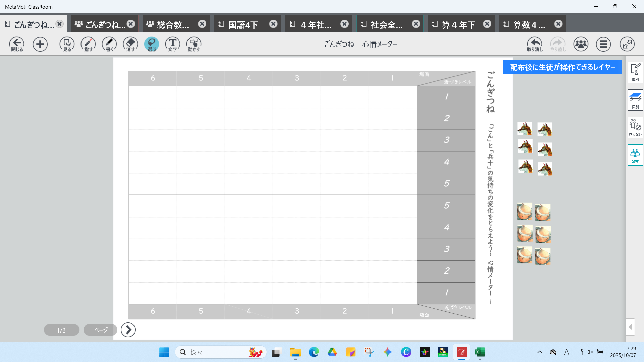The height and width of the screenshot is (362, 644).
Task: Select the 消す eraser tool
Action: [x=130, y=44]
